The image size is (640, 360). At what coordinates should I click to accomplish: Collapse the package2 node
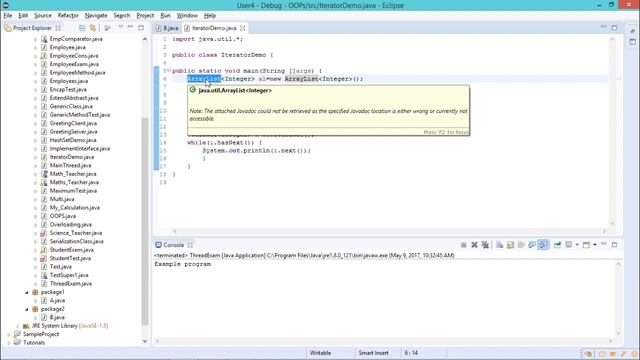coord(27,309)
